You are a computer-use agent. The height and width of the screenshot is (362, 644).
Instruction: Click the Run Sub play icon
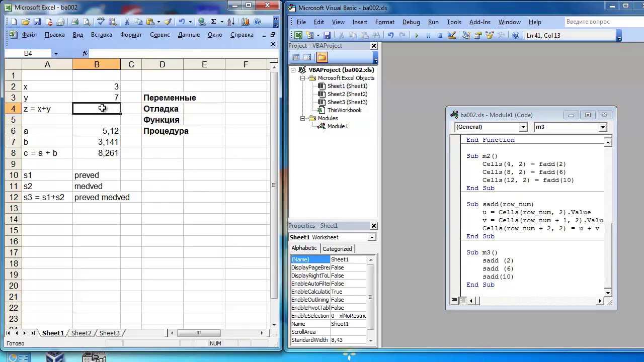pyautogui.click(x=417, y=35)
